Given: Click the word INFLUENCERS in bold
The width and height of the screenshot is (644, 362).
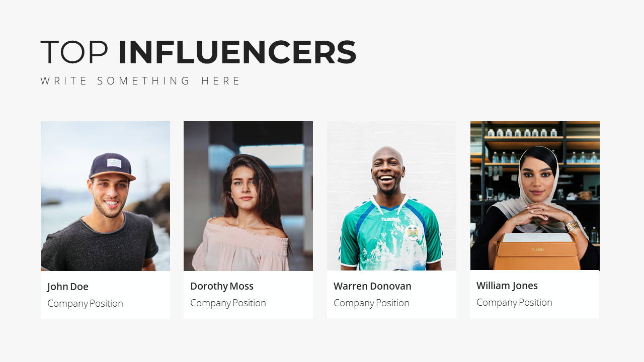Looking at the screenshot, I should [x=237, y=52].
